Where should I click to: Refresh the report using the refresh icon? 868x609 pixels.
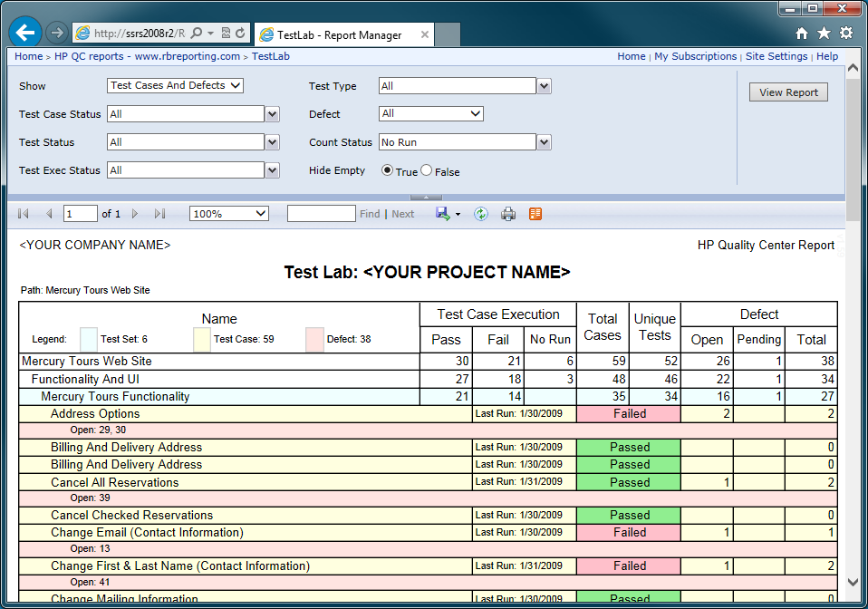(x=481, y=214)
